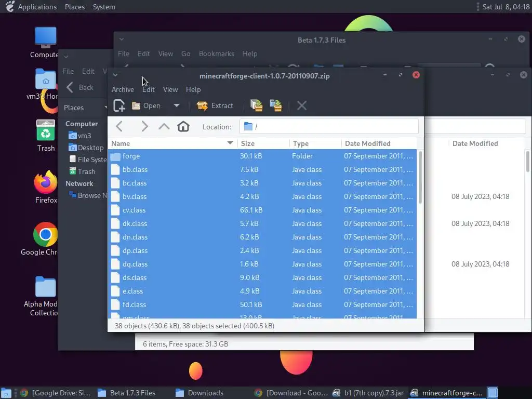The height and width of the screenshot is (399, 532).
Task: Open Beta 1.7.3 Files window menu chevron
Action: coord(122,39)
